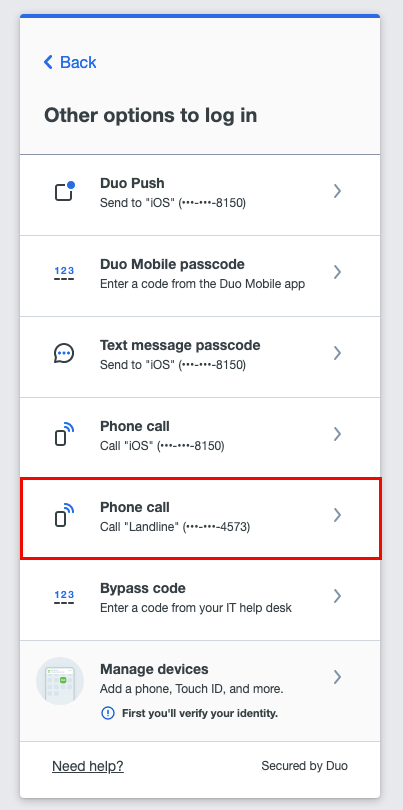Go Back to the previous screen
Viewport: 403px width, 810px height.
70,63
